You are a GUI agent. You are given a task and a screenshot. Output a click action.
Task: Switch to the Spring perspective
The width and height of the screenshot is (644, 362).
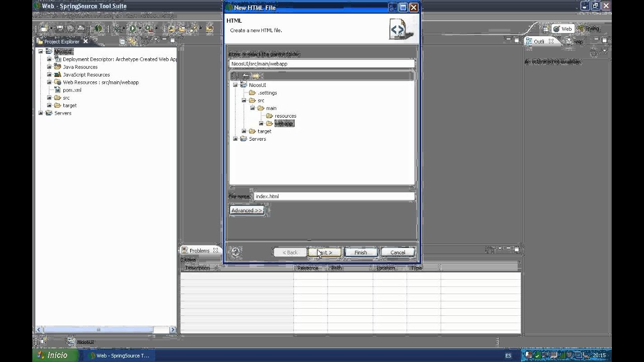(589, 29)
